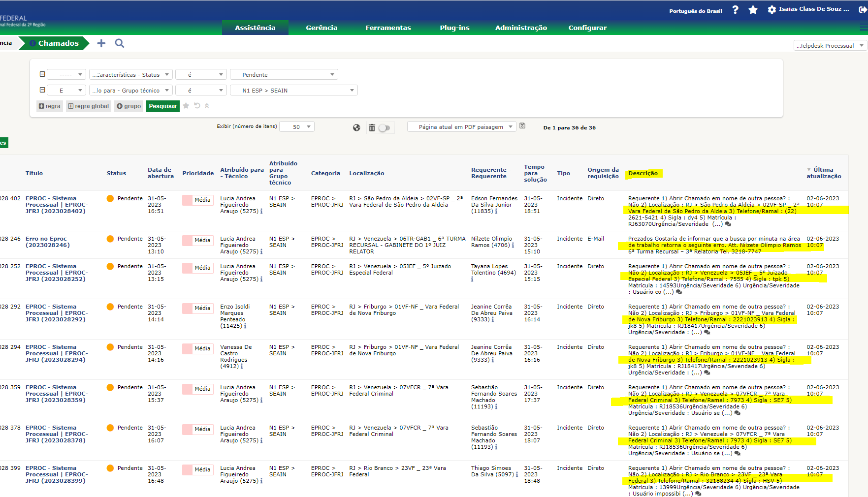Reset search criteria with undo arrow

point(197,106)
